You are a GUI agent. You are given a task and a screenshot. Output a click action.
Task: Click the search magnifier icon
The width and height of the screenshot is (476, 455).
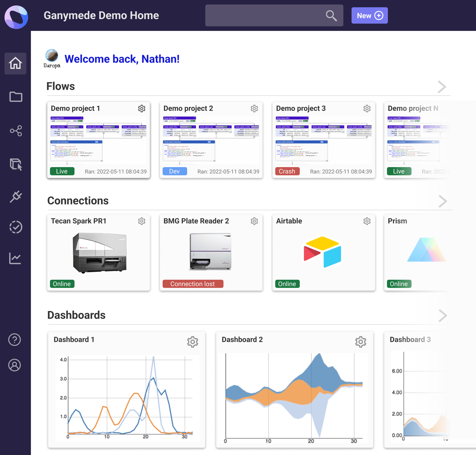(331, 16)
